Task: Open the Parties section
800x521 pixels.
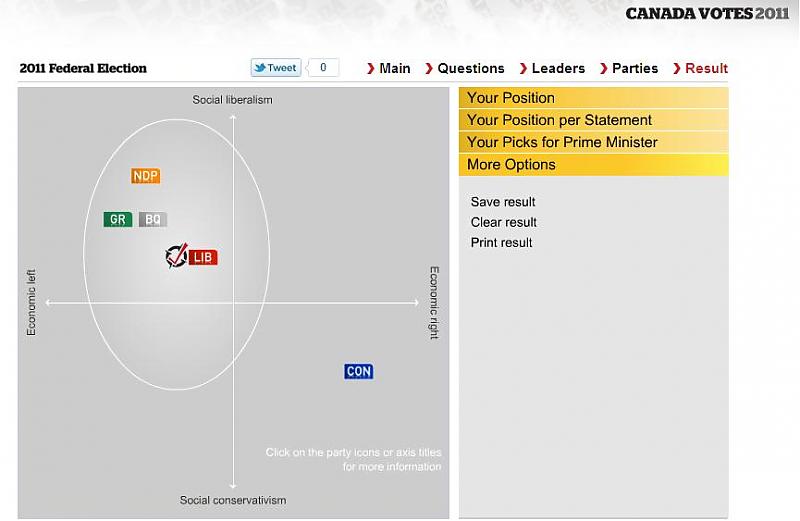Action: (629, 68)
